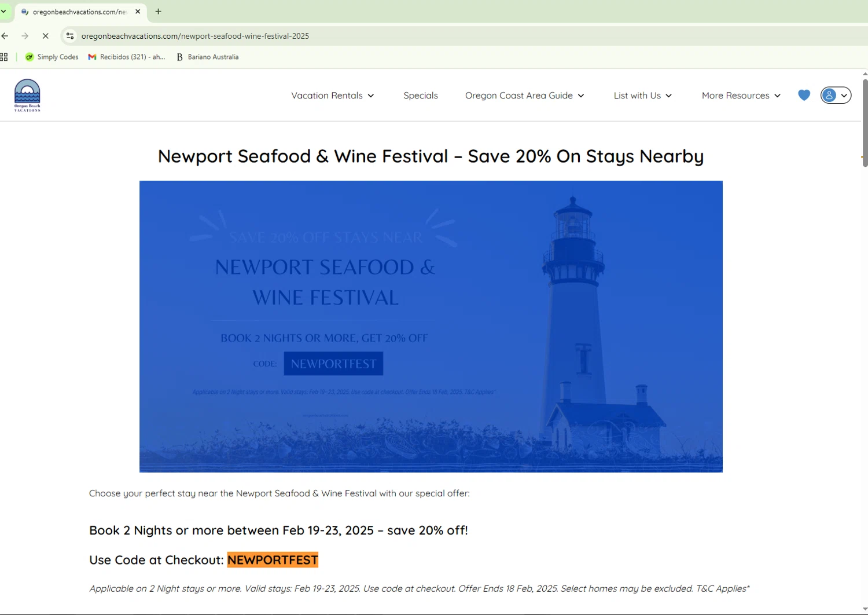This screenshot has height=615, width=868.
Task: Click the page title heading text
Action: pyautogui.click(x=431, y=156)
